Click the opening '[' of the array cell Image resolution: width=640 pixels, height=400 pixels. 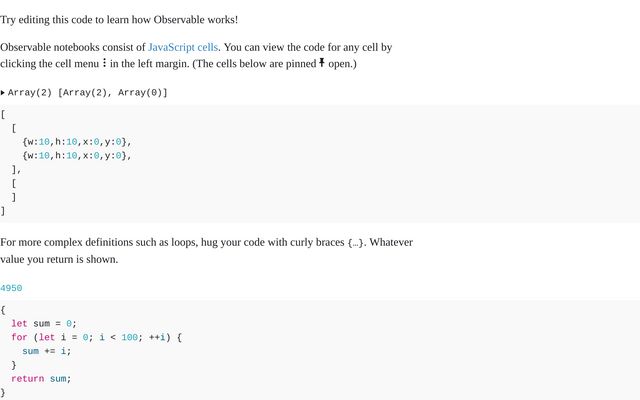point(3,114)
